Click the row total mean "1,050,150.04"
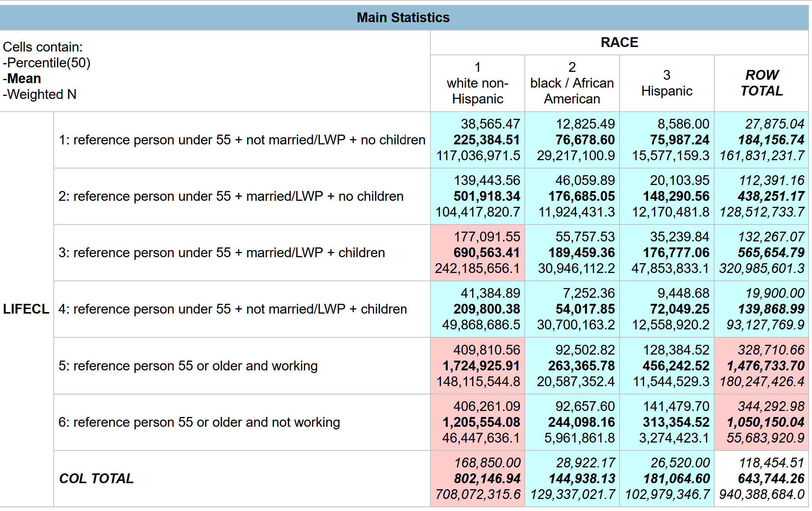Image resolution: width=812 pixels, height=511 pixels. [765, 422]
